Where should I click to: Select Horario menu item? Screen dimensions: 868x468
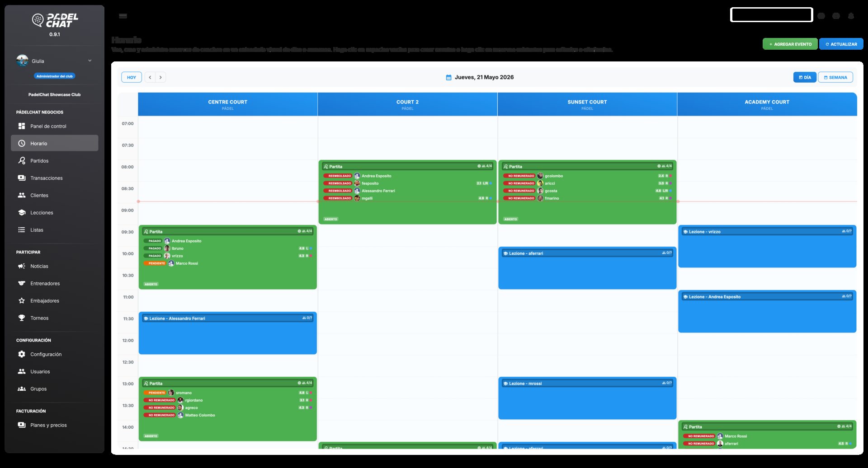point(54,143)
